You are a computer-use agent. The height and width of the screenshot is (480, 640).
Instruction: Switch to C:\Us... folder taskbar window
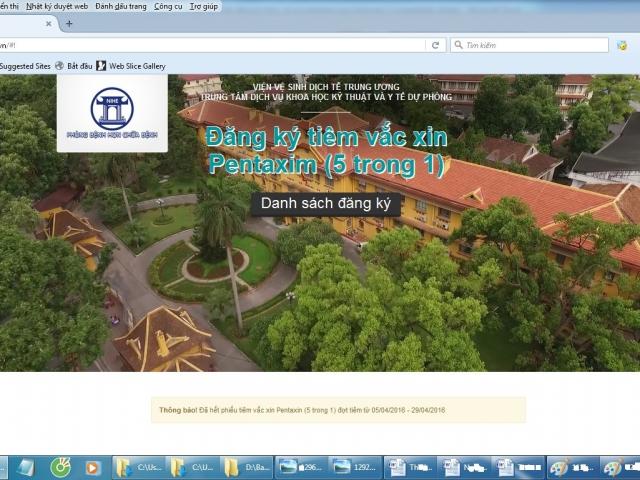coord(139,468)
